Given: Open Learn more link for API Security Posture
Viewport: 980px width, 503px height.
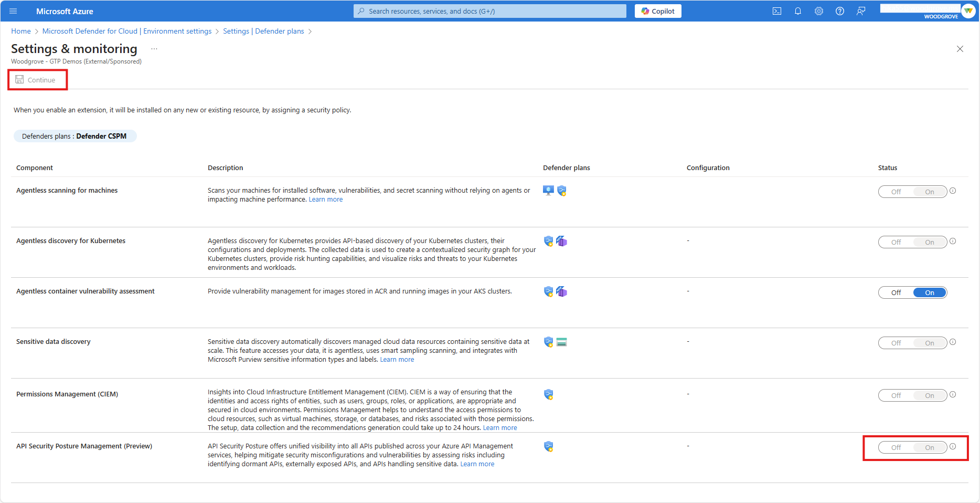Looking at the screenshot, I should point(477,464).
